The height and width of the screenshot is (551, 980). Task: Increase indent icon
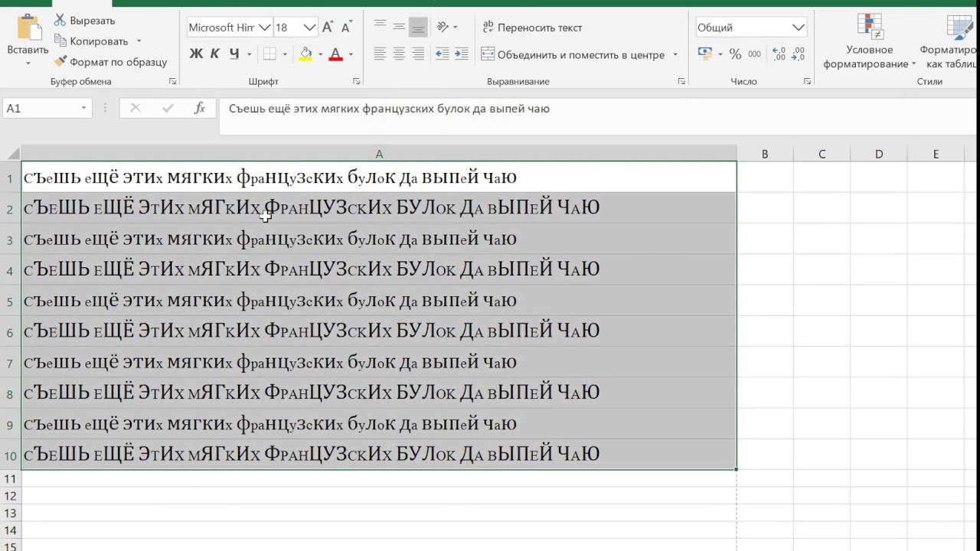coord(461,54)
